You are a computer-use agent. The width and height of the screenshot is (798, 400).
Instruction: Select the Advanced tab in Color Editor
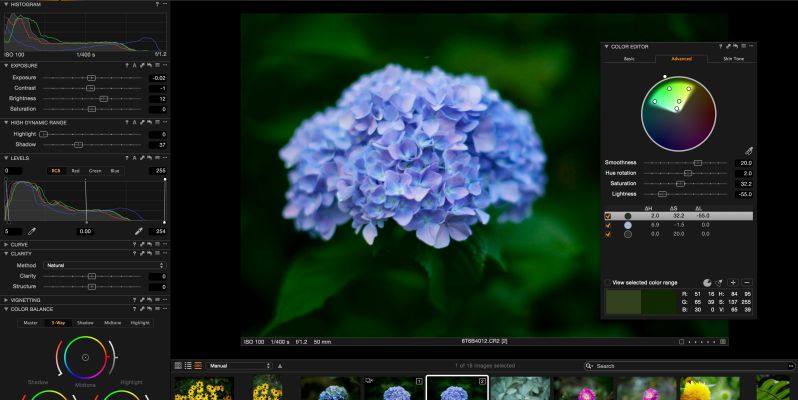coord(681,59)
